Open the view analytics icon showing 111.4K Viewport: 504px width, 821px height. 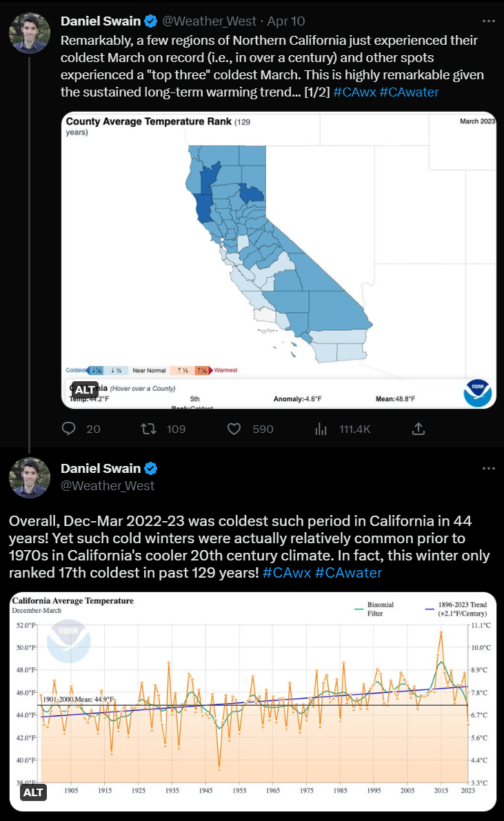(x=321, y=429)
